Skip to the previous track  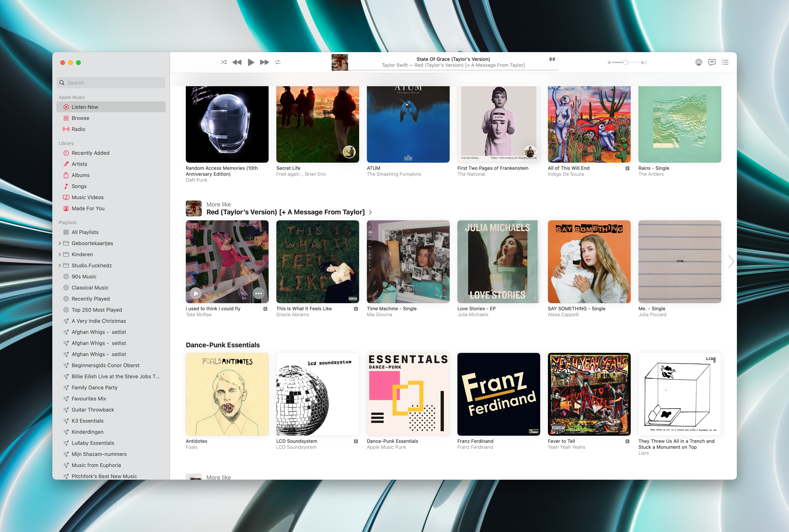[237, 62]
